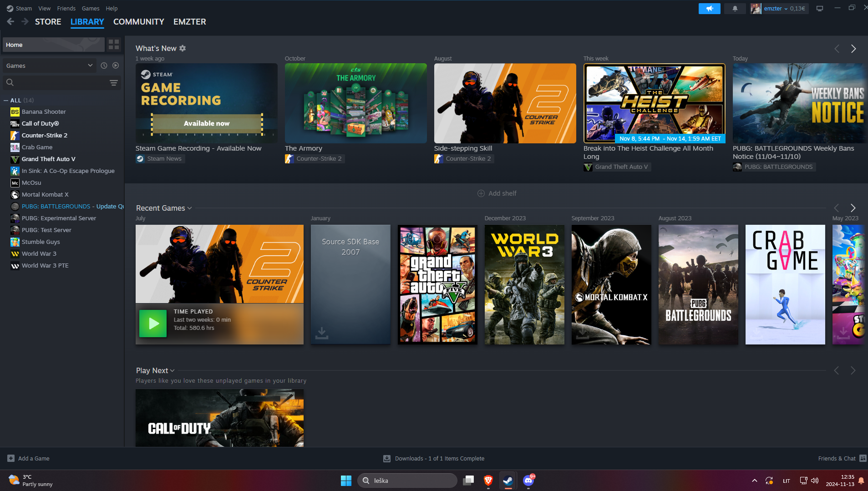
Task: Advance Recent Games shelf to the right
Action: click(853, 208)
